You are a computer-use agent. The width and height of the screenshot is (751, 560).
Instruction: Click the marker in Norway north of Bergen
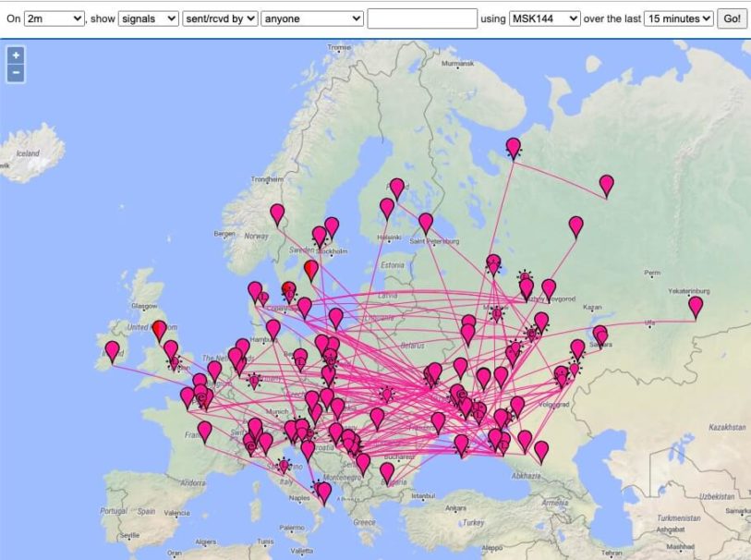(x=277, y=213)
